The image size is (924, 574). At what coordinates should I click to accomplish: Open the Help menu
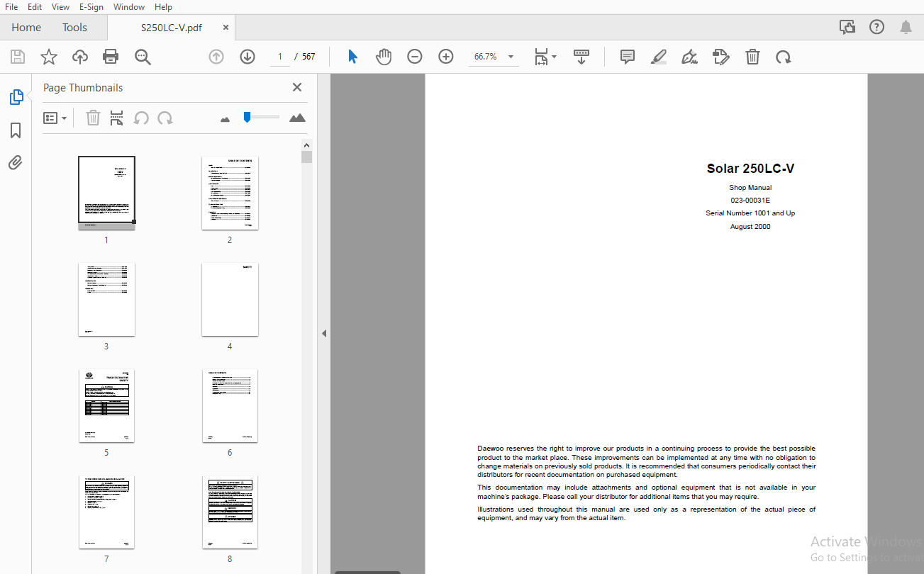click(x=163, y=6)
